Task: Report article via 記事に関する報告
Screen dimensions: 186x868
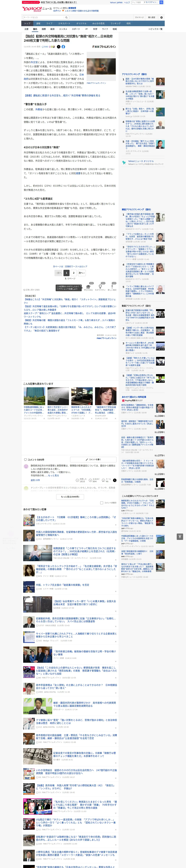Action: tap(32, 290)
